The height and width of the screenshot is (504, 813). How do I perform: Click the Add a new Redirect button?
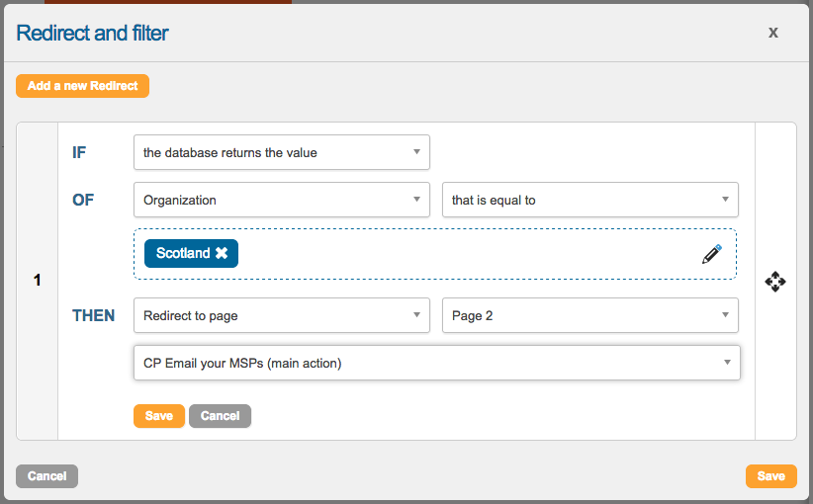(x=82, y=86)
